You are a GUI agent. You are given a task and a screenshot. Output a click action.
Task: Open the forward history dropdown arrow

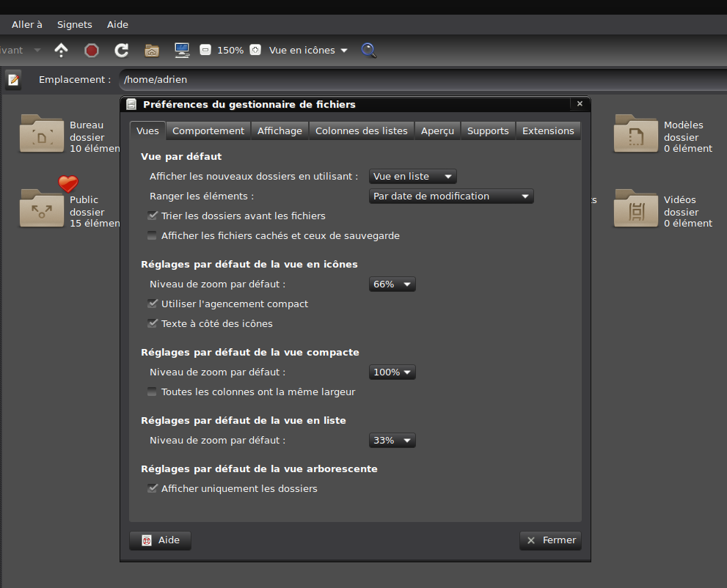click(37, 50)
